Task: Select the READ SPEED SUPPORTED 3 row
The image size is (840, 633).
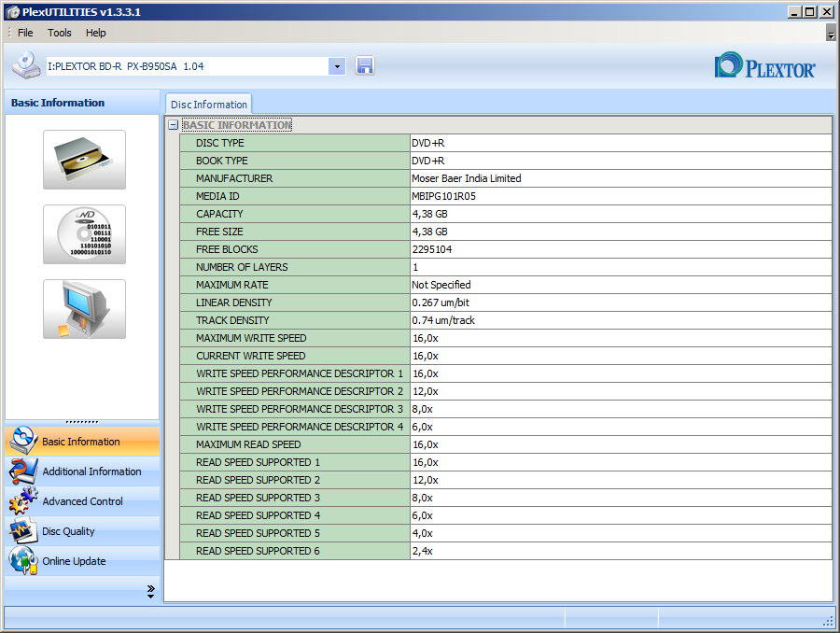Action: coord(505,498)
